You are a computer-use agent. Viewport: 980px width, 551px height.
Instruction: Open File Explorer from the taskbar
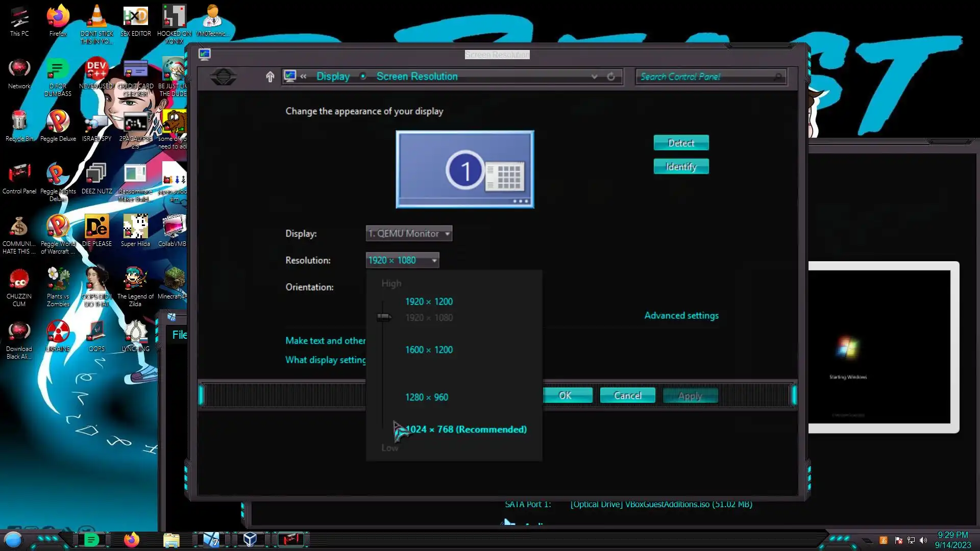pos(171,539)
